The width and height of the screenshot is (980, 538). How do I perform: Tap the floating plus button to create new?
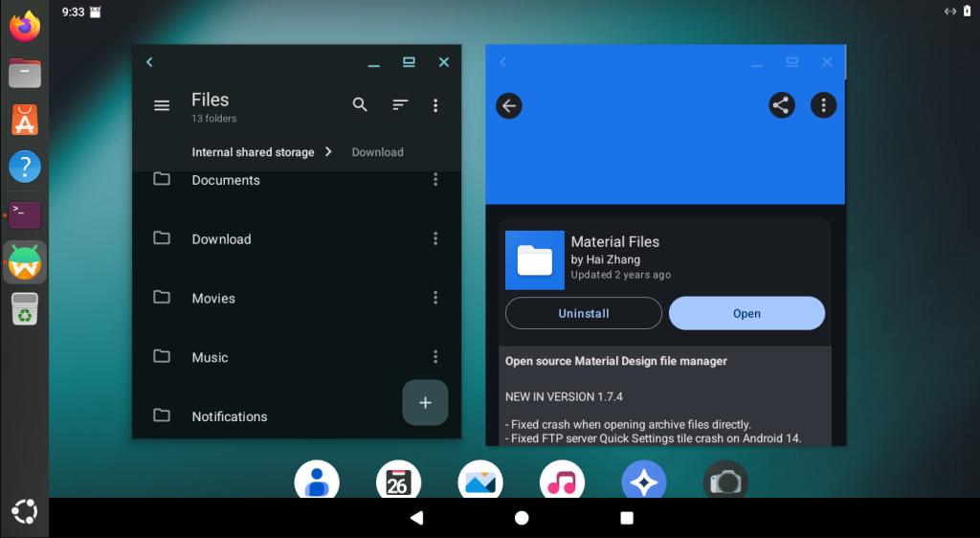[425, 402]
